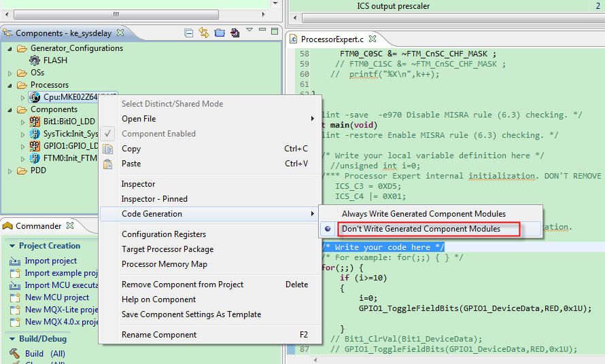Click the Build hammer icon
605x364 pixels.
click(14, 353)
